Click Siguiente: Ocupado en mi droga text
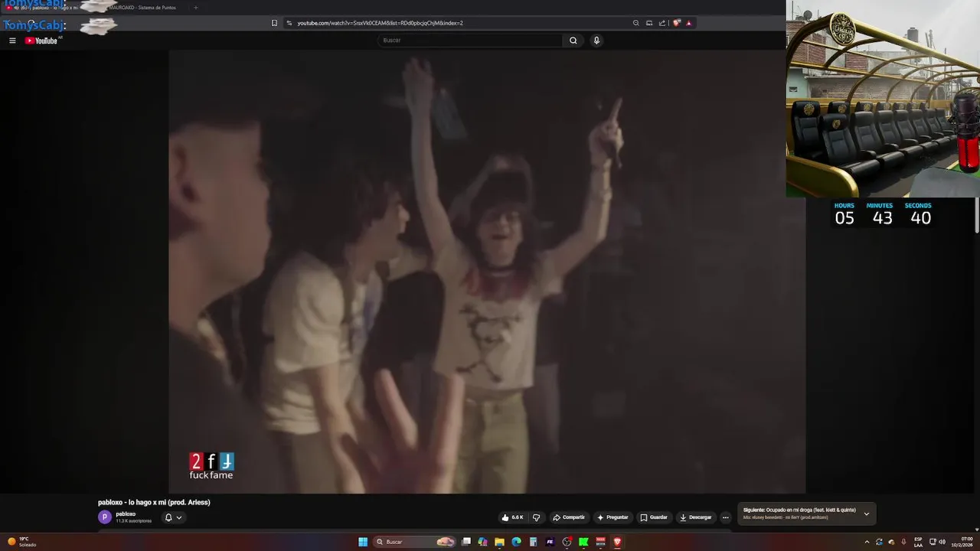 click(799, 510)
